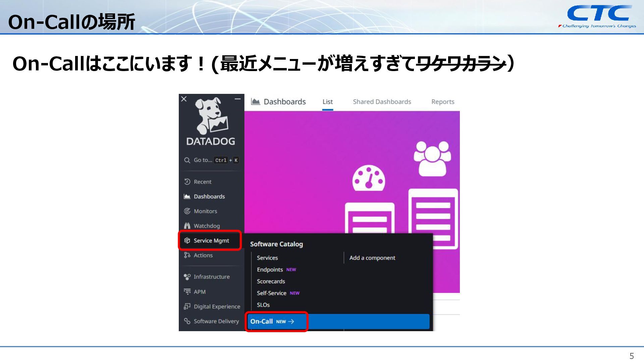Open Services in Software Catalog
This screenshot has height=362, width=644.
pos(267,258)
